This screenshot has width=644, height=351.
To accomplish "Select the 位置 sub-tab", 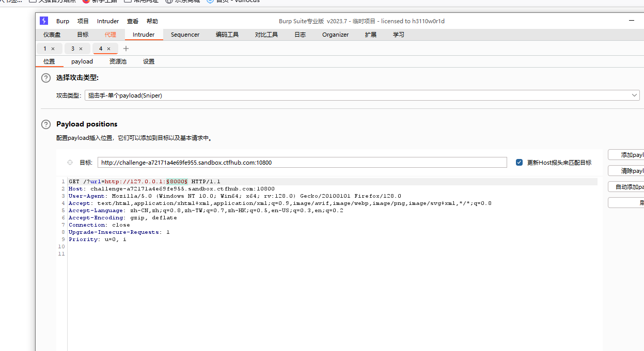I will point(49,61).
